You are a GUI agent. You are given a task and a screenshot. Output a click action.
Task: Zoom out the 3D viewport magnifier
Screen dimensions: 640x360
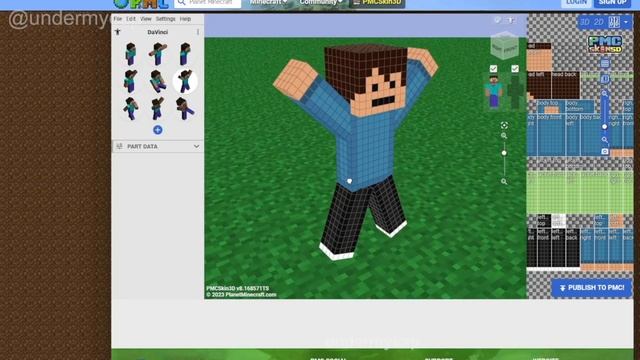tap(504, 181)
